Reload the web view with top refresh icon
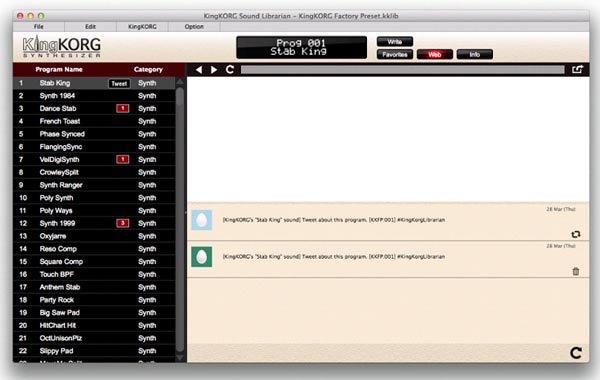600x380 pixels. (x=230, y=69)
